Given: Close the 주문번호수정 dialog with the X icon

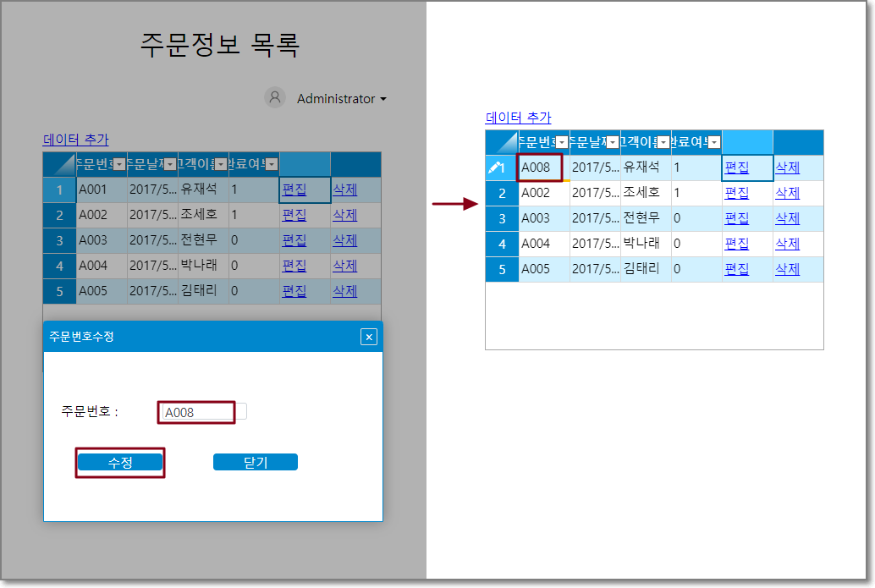Looking at the screenshot, I should (368, 338).
